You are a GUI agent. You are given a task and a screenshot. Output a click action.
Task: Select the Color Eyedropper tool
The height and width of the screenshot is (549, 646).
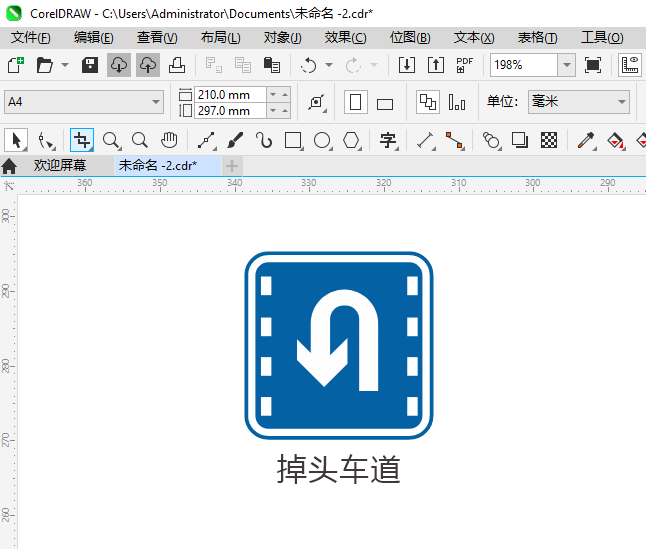pos(586,140)
